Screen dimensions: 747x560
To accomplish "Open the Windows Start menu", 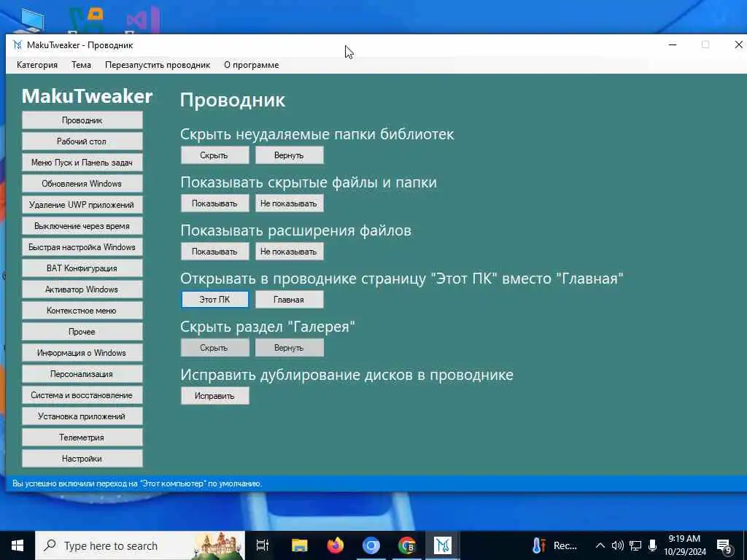I will coord(18,545).
